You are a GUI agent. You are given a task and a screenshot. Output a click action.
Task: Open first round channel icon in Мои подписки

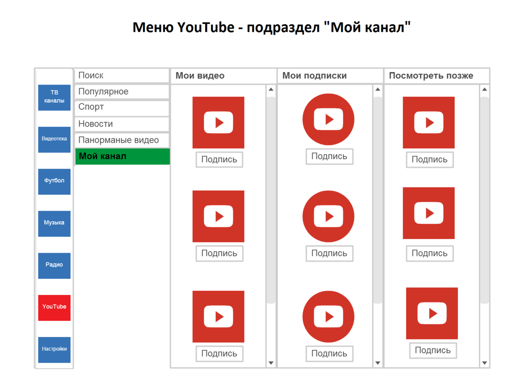click(329, 119)
